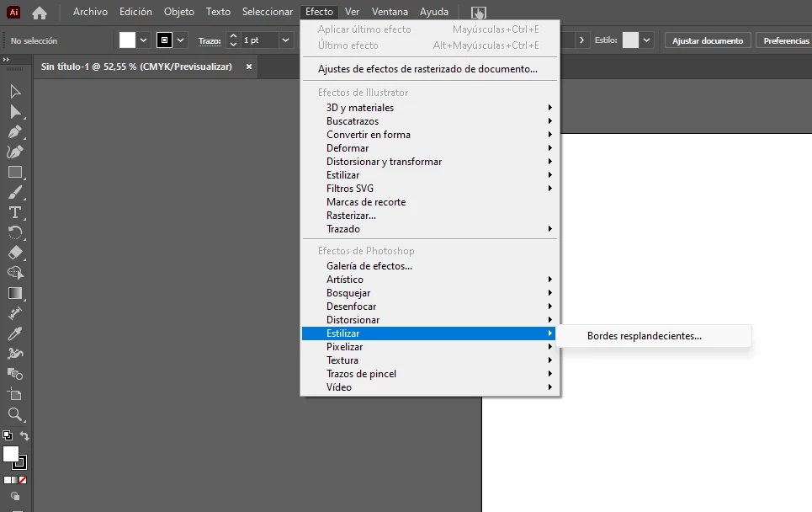Select the Eyedropper tool

[15, 333]
